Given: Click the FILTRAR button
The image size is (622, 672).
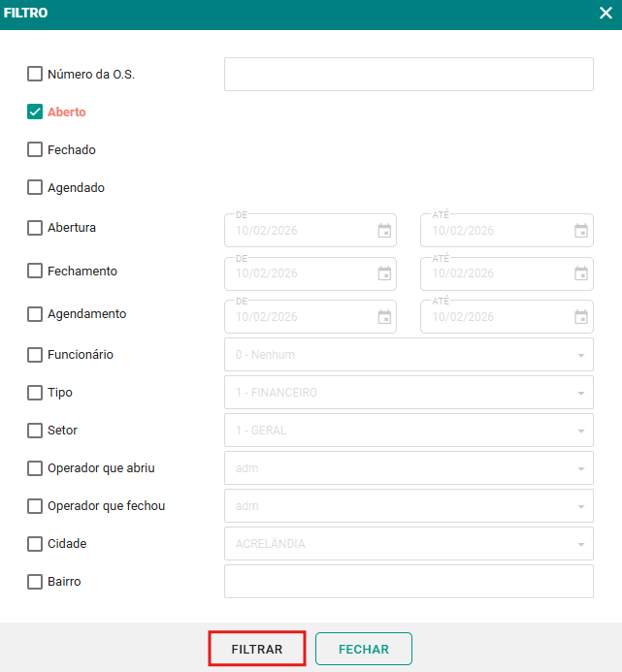Looking at the screenshot, I should (257, 650).
